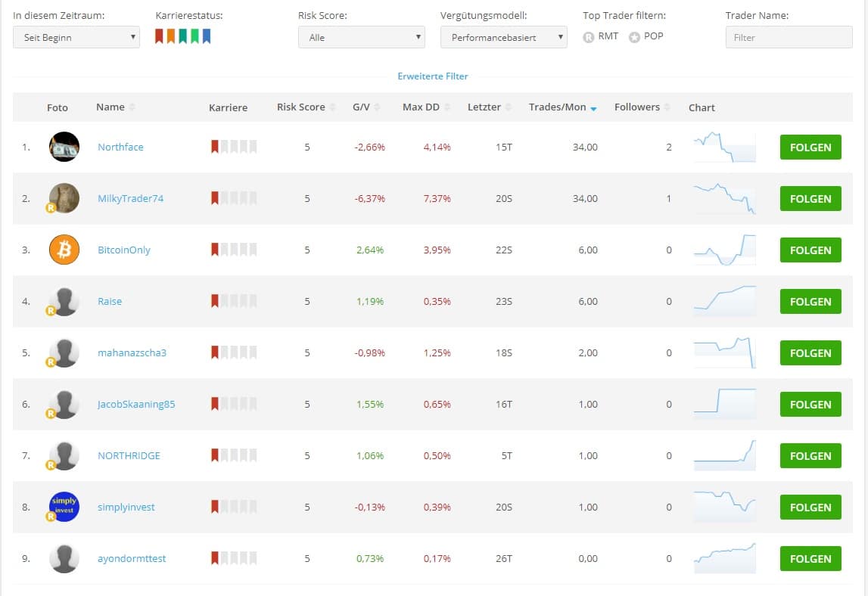Click the Trader Name filter field
This screenshot has width=868, height=596.
(x=789, y=37)
